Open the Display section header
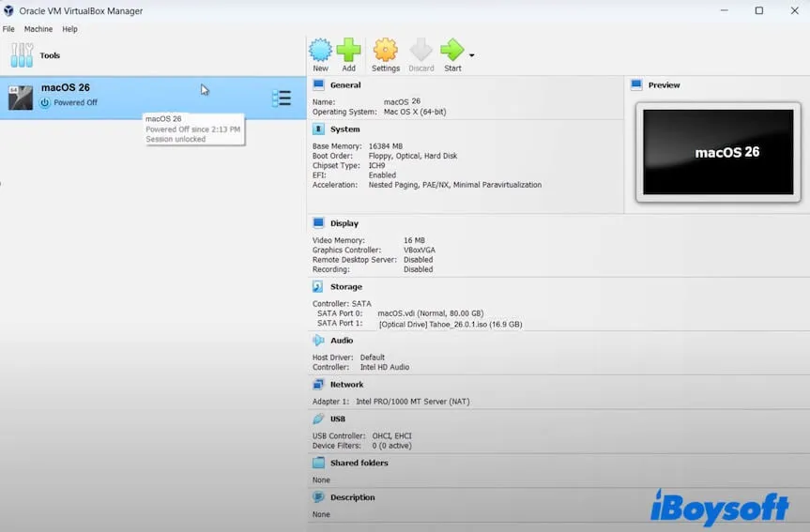Screen dimensions: 810x532 tap(344, 223)
